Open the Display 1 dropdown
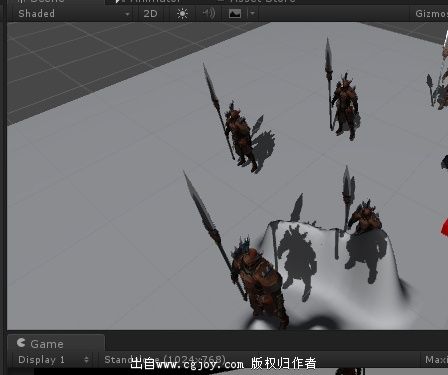The width and height of the screenshot is (448, 375). coord(53,360)
